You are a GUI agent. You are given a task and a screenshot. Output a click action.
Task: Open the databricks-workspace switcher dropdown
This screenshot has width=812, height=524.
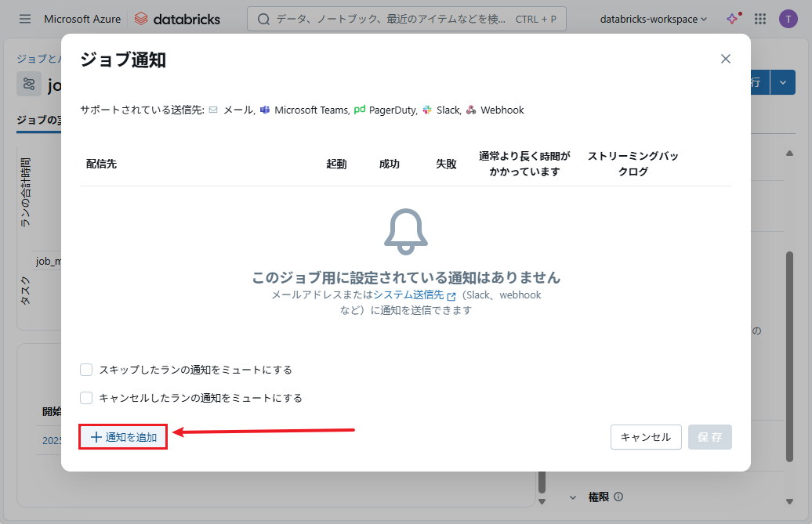point(653,19)
